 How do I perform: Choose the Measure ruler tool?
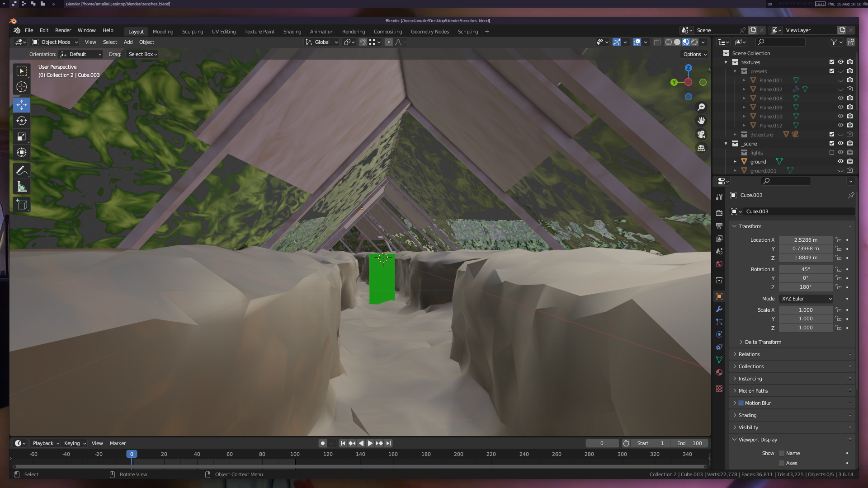pyautogui.click(x=21, y=187)
